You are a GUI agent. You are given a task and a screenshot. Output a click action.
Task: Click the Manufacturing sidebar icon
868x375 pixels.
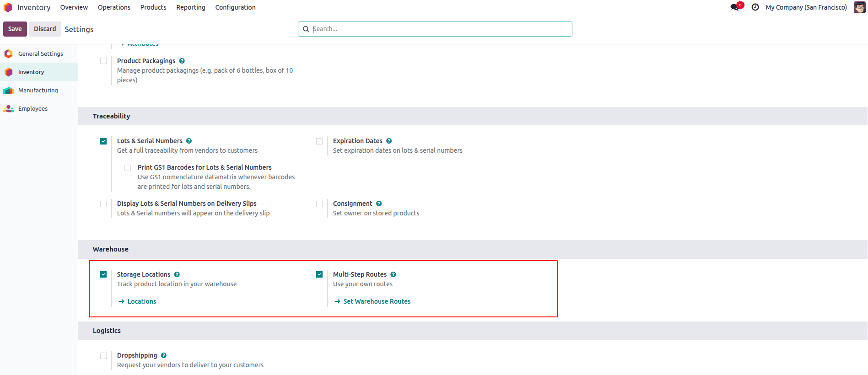(8, 90)
